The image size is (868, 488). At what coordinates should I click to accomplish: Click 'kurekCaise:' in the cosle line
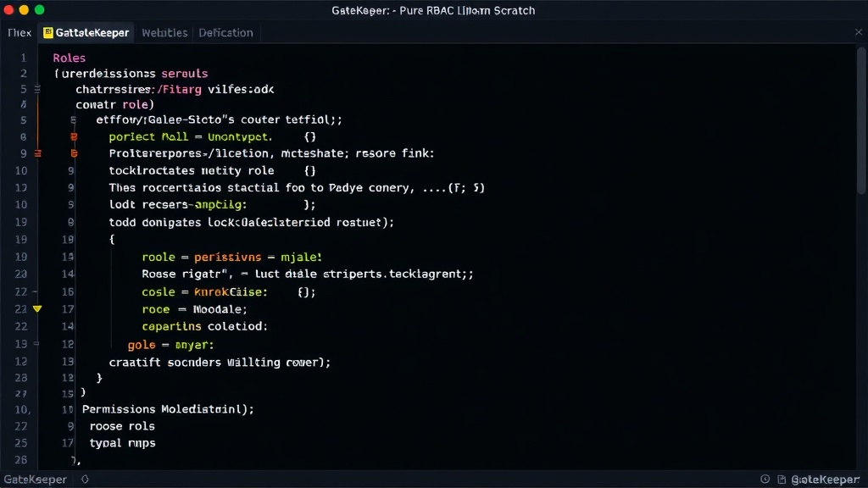pyautogui.click(x=231, y=292)
